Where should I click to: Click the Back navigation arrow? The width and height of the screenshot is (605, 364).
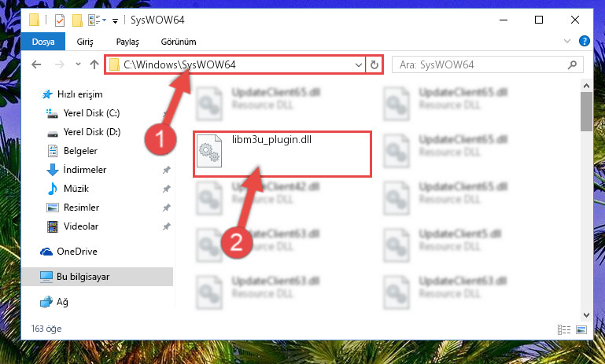[x=36, y=64]
